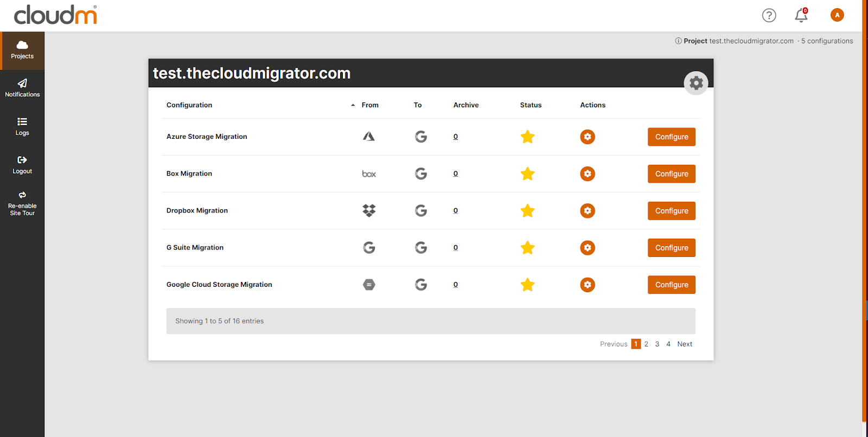Open the notification bell in header

pos(801,15)
